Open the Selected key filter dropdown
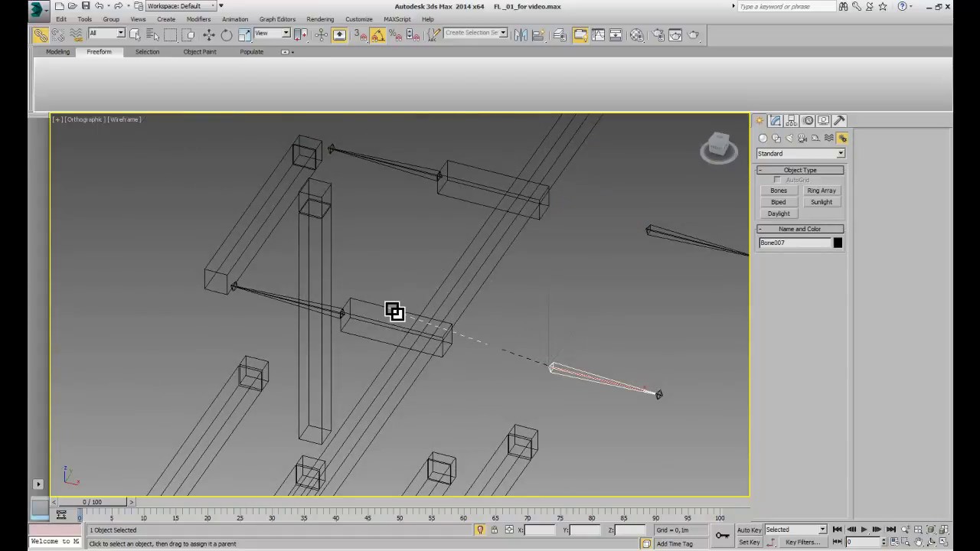The width and height of the screenshot is (980, 551). coord(795,530)
